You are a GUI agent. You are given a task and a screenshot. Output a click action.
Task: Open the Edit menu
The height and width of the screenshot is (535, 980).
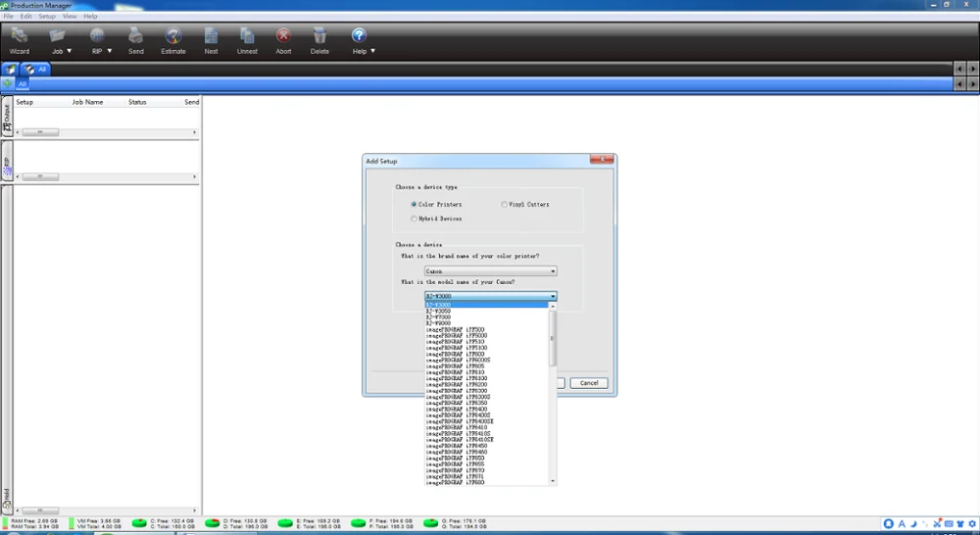tap(25, 17)
